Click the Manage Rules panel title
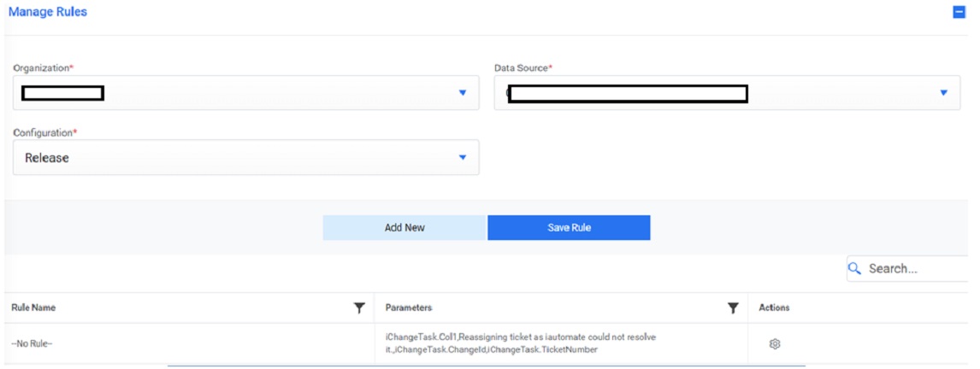980x369 pixels. coord(48,12)
